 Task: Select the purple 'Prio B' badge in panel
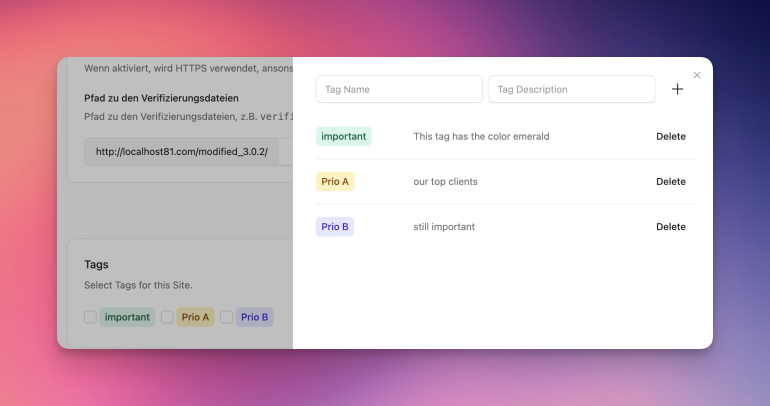point(335,227)
